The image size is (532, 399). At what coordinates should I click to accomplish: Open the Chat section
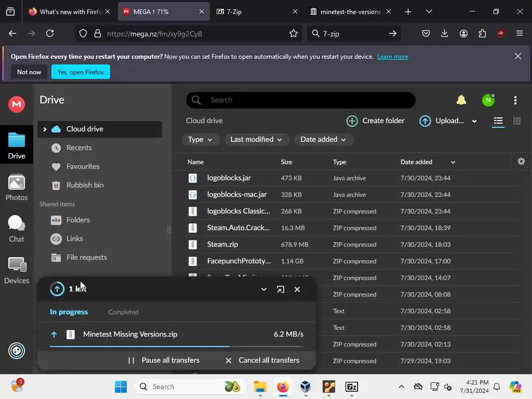[17, 229]
